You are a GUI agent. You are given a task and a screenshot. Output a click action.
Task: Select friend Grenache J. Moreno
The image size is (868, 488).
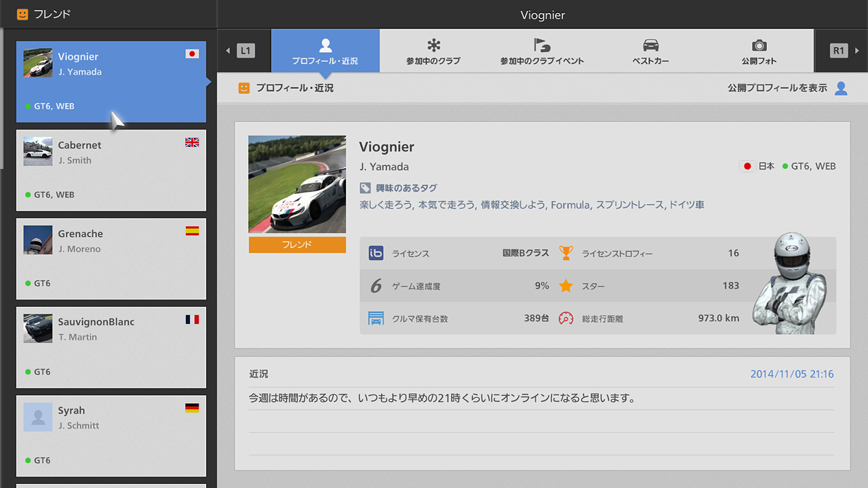coord(111,259)
